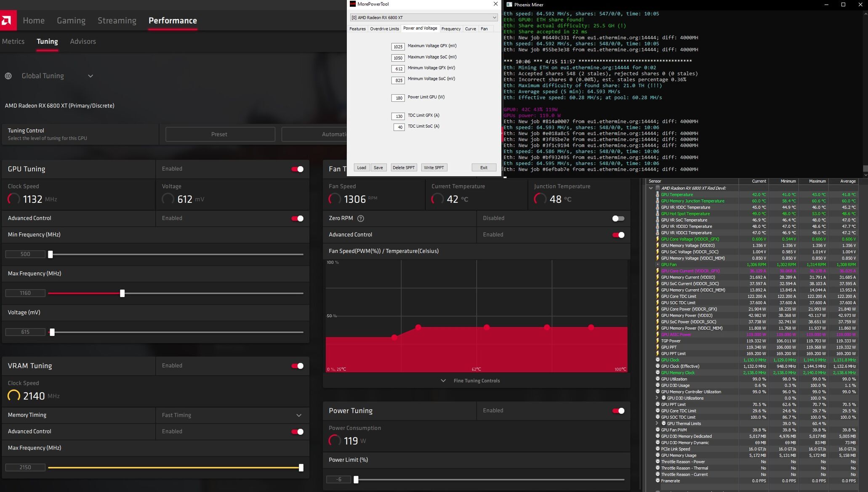
Task: Open the Home tab
Action: pyautogui.click(x=34, y=21)
